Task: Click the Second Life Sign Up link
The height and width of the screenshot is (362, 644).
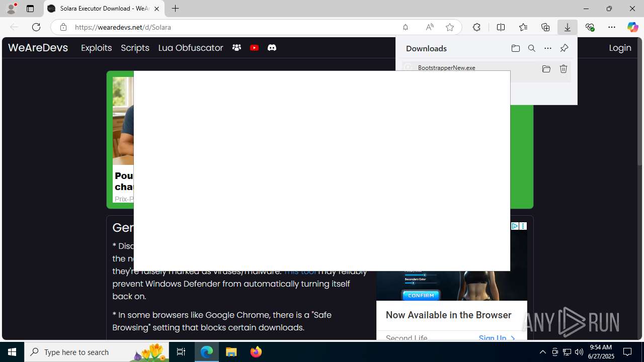Action: 497,338
